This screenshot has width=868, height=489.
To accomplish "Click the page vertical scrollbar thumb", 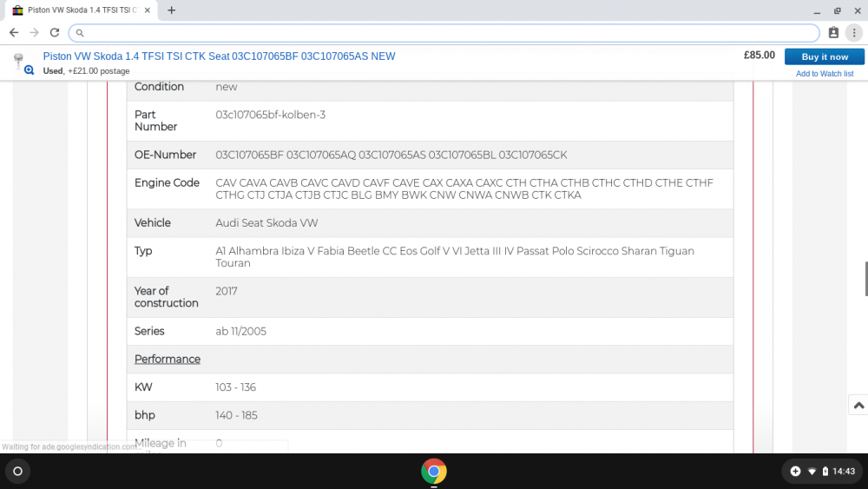I will tap(865, 279).
